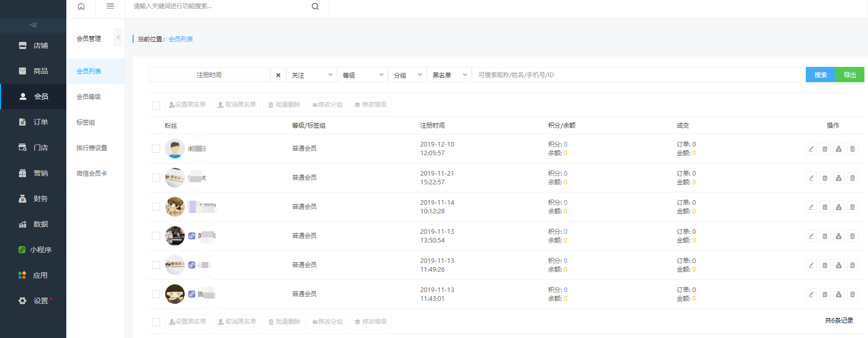The width and height of the screenshot is (868, 338).
Task: Focus the 昵称/姓名/手机号/ID search field
Action: [637, 75]
